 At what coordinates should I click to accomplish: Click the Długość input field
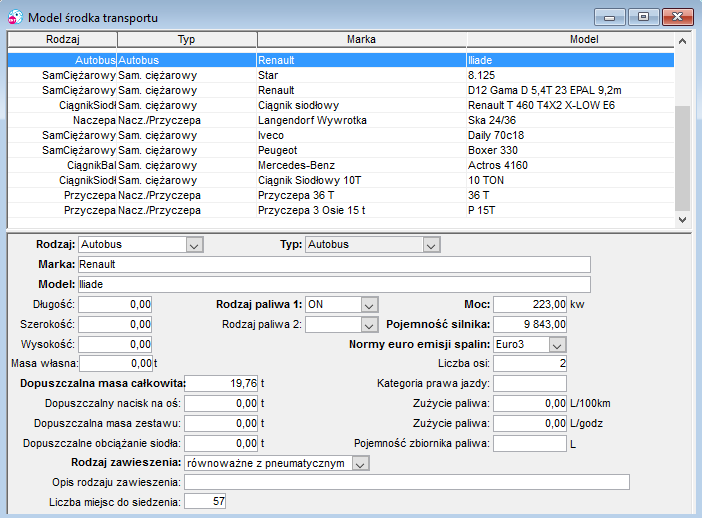pyautogui.click(x=115, y=304)
